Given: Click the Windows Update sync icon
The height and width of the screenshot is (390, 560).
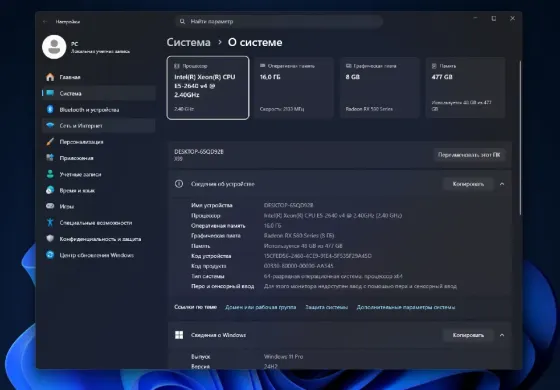Looking at the screenshot, I should [x=50, y=255].
